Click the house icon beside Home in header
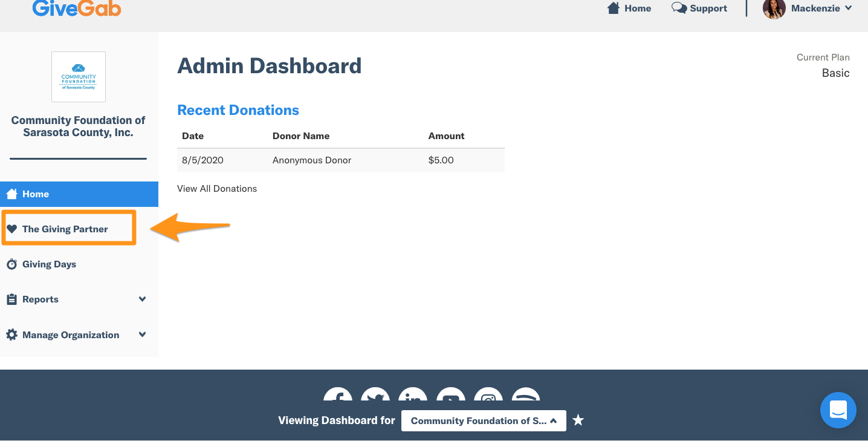 tap(614, 8)
